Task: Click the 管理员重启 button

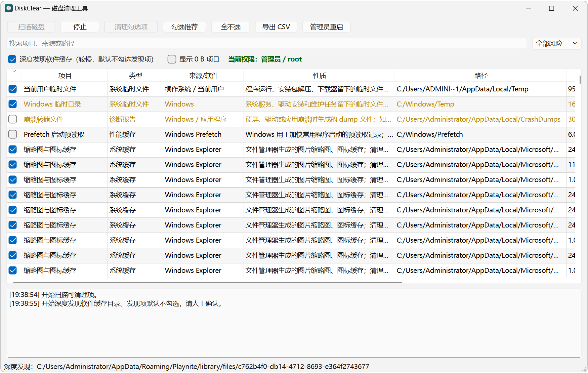Action: pyautogui.click(x=327, y=27)
